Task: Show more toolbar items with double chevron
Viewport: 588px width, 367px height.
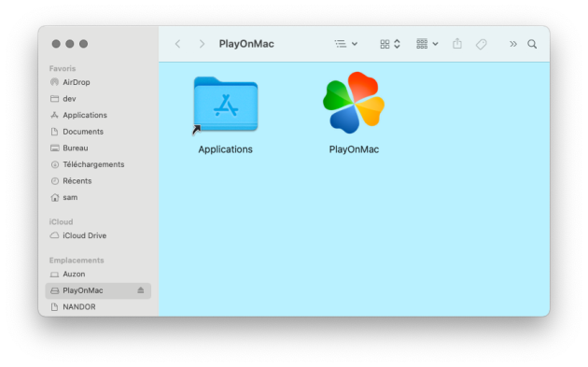Action: [x=513, y=44]
